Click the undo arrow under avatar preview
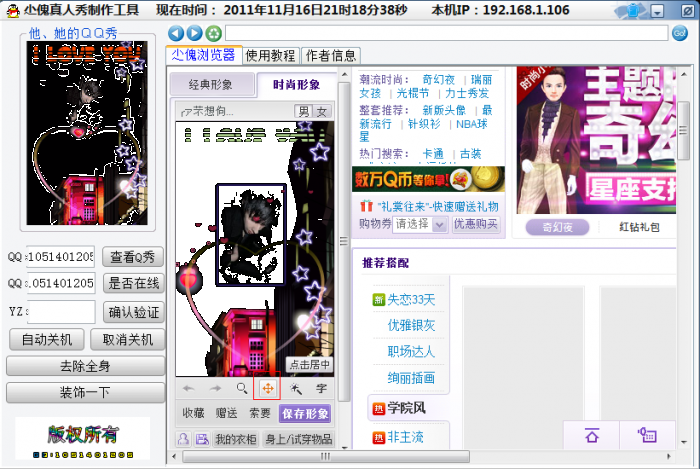700x469 pixels. point(188,388)
